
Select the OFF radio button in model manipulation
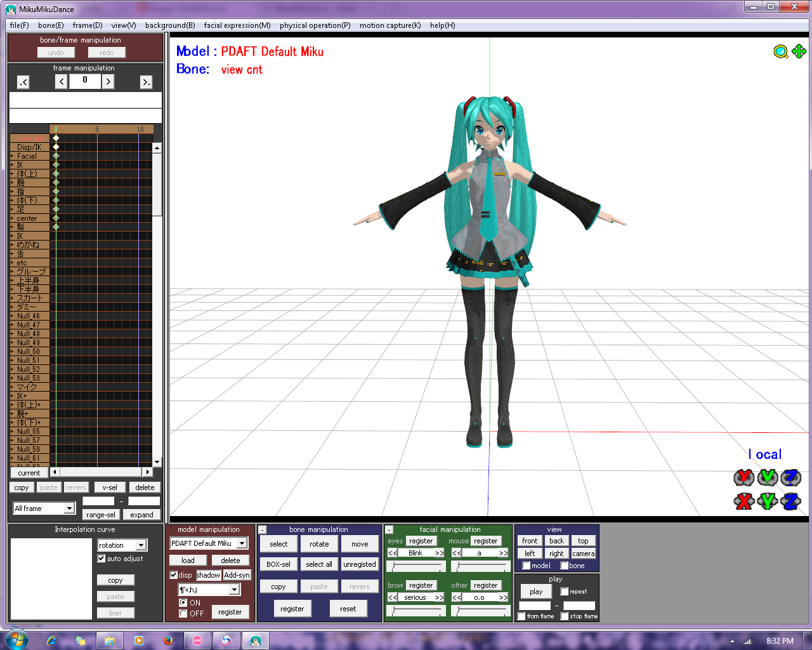click(181, 613)
